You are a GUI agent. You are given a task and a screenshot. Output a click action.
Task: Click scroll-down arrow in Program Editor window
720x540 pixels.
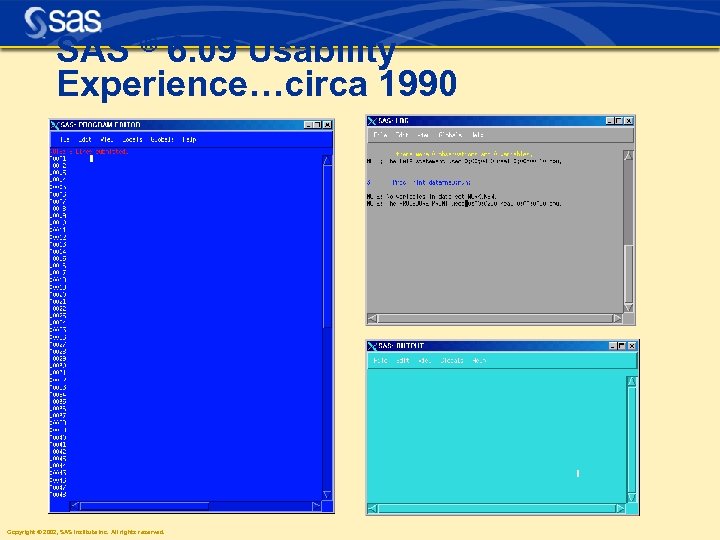(327, 495)
